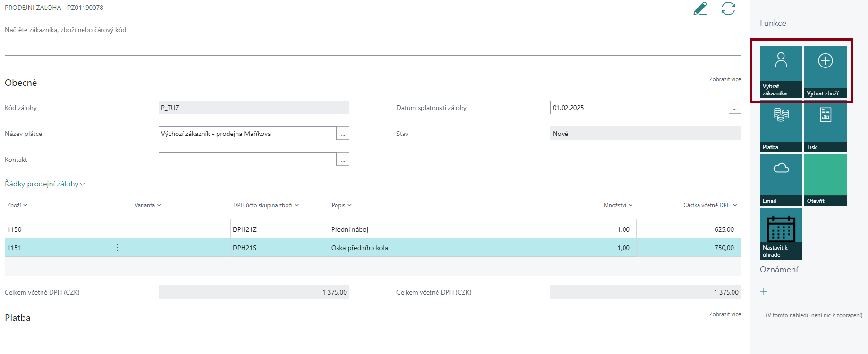Open lookup button next to Kontakt
This screenshot has width=868, height=354.
click(343, 160)
